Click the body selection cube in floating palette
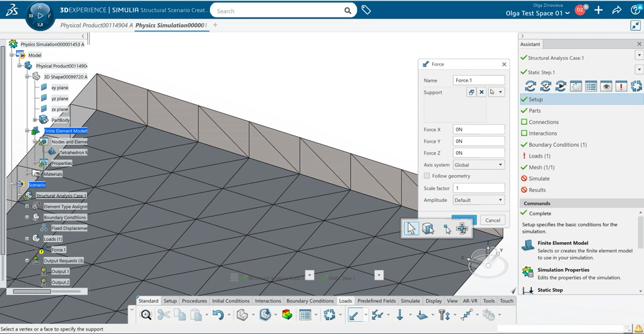The image size is (644, 334). click(429, 229)
